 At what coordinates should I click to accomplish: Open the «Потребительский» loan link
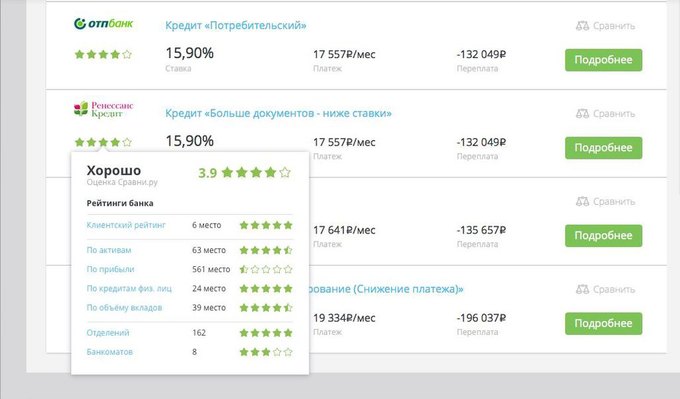click(x=236, y=26)
